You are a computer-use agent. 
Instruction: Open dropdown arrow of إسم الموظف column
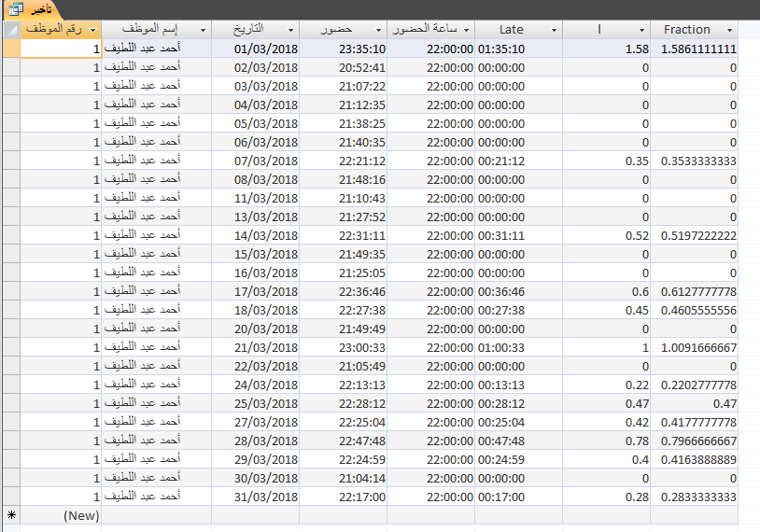tap(204, 30)
